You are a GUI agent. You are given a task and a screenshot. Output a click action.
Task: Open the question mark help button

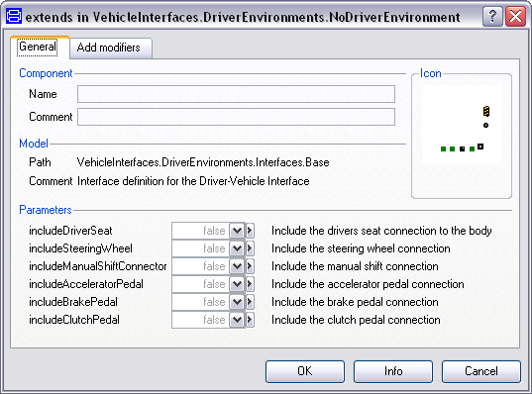[492, 16]
